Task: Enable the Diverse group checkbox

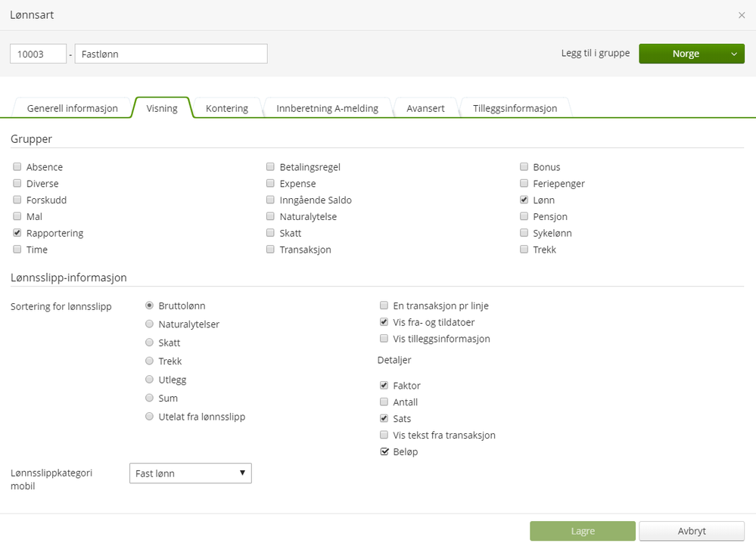Action: [x=17, y=183]
